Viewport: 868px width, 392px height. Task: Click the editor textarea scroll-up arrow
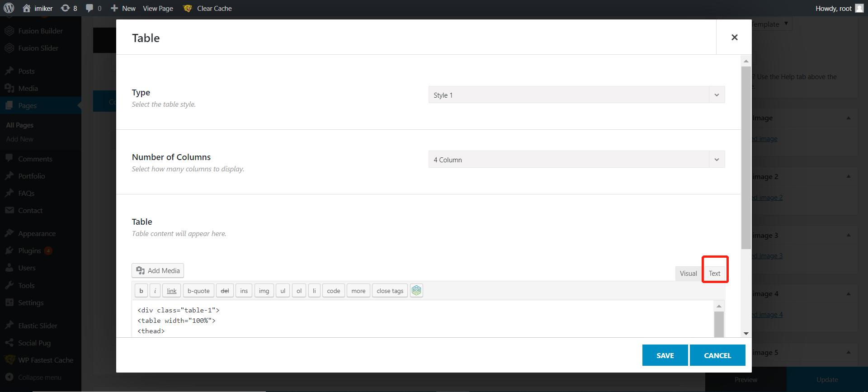[x=719, y=306]
